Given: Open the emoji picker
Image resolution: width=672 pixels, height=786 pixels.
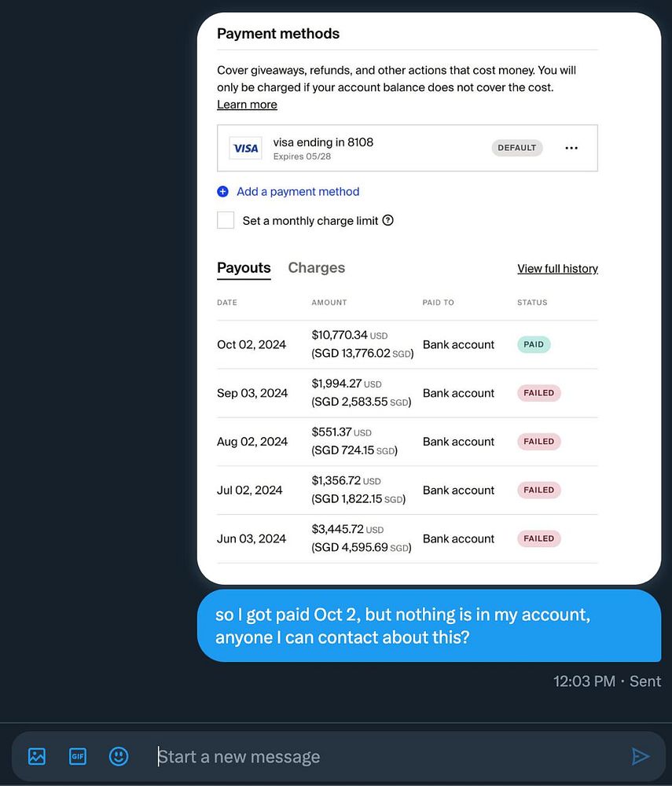Looking at the screenshot, I should pos(119,756).
